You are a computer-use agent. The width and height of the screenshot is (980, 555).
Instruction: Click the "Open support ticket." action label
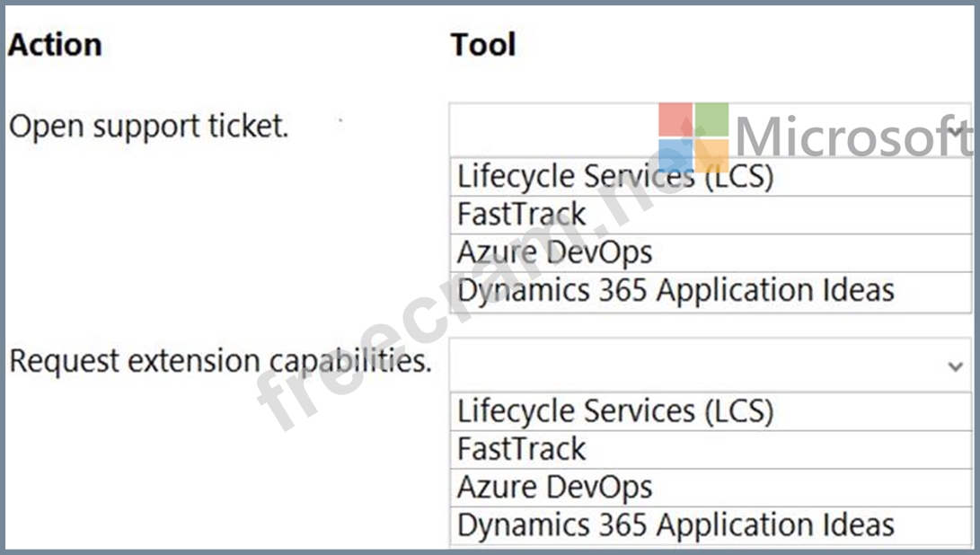[149, 127]
